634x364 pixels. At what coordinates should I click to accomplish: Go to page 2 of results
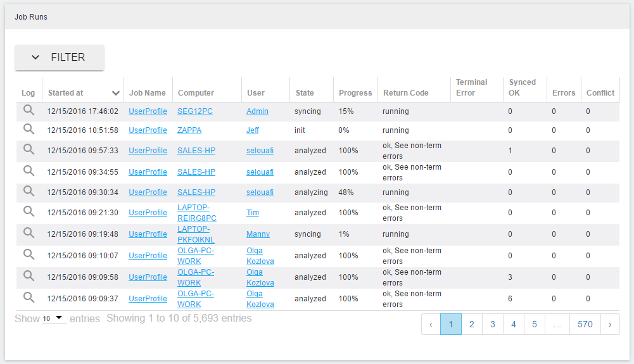[472, 324]
